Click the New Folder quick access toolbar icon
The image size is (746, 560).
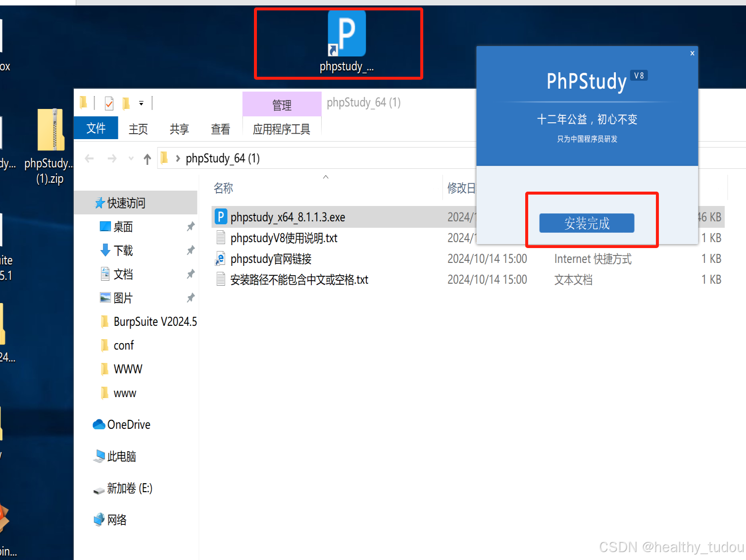coord(126,103)
